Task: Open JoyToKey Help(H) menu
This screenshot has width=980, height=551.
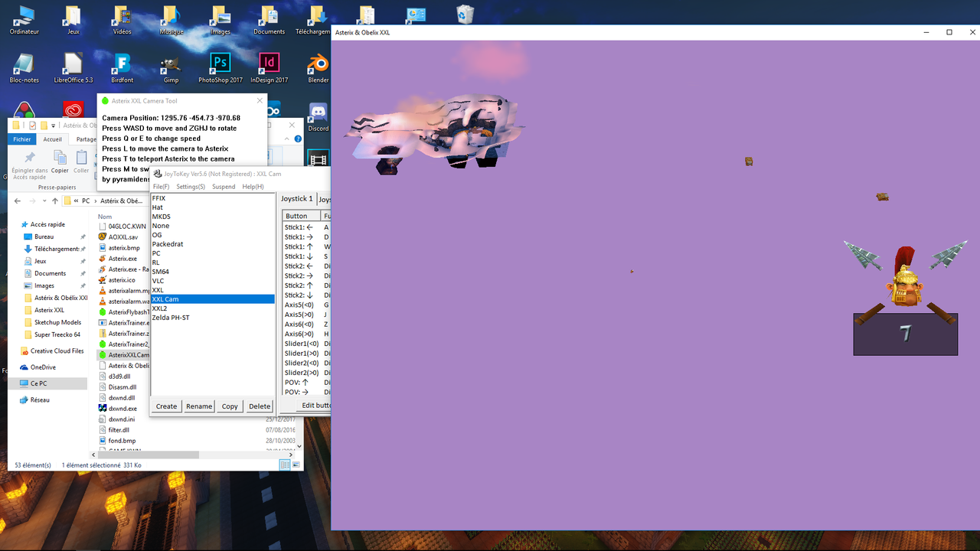Action: point(253,187)
